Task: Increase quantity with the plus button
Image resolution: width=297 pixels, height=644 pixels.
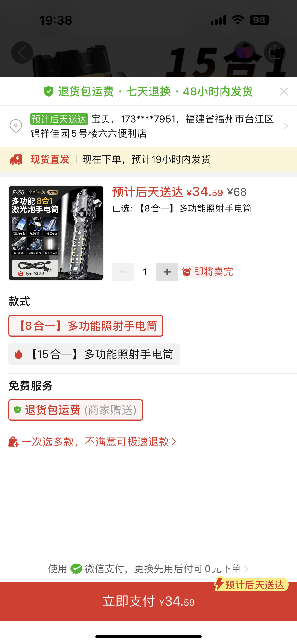Action: click(167, 272)
